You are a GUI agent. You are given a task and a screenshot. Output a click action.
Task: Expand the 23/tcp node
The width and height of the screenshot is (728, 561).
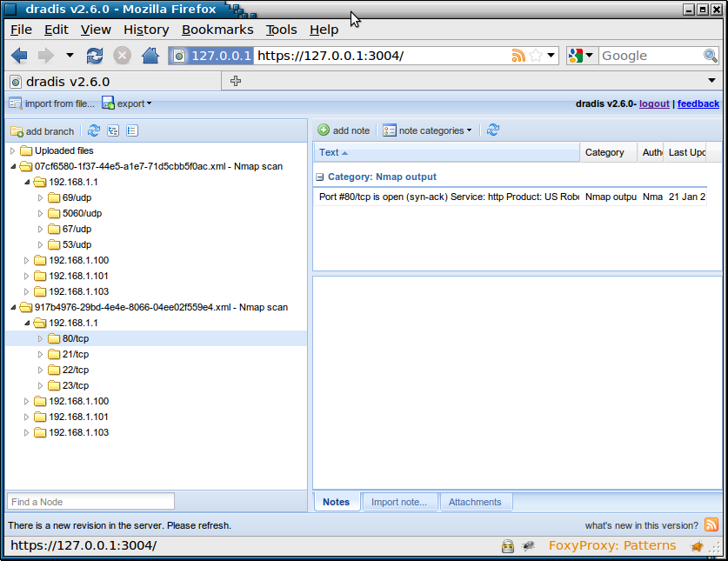pyautogui.click(x=40, y=386)
